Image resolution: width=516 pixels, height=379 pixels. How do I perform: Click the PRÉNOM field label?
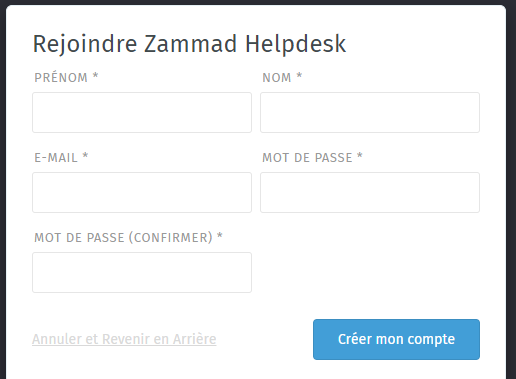[61, 78]
